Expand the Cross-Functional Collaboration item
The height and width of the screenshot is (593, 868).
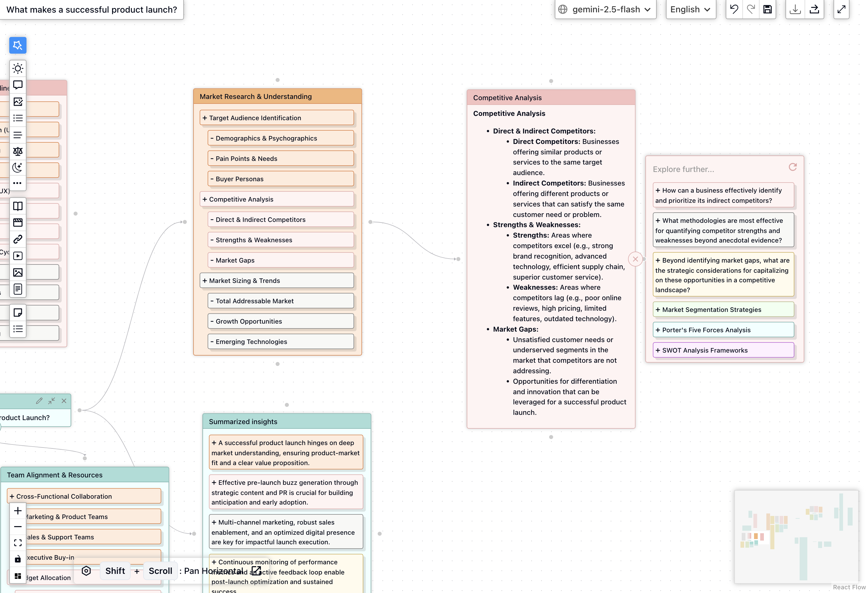84,496
